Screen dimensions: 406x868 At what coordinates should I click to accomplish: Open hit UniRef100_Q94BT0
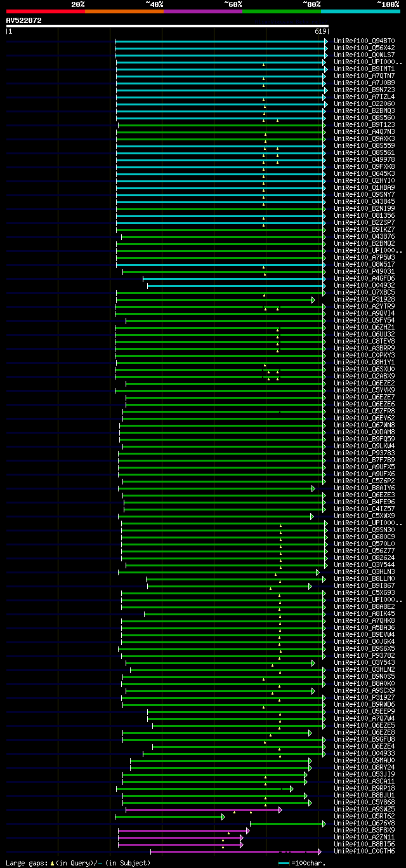point(364,41)
